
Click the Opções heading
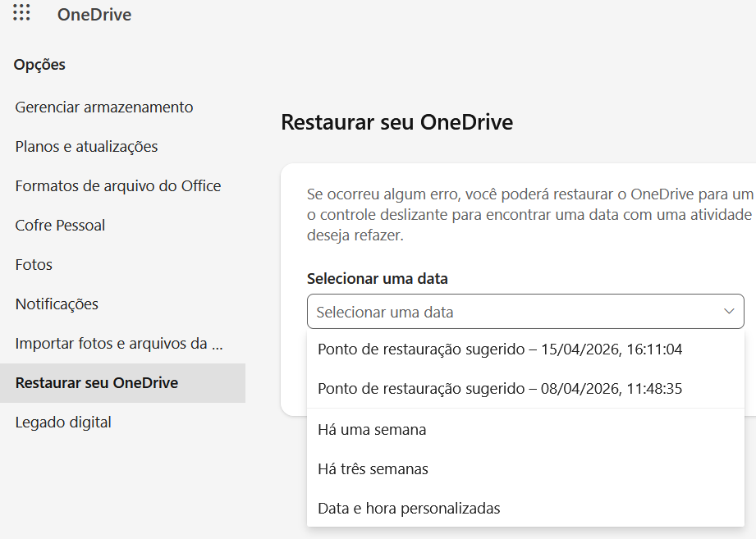coord(39,65)
